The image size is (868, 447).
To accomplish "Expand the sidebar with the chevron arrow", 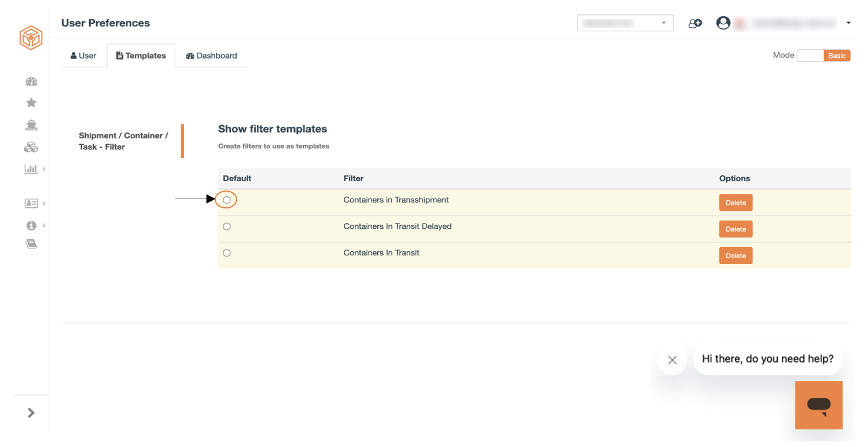I will (31, 412).
